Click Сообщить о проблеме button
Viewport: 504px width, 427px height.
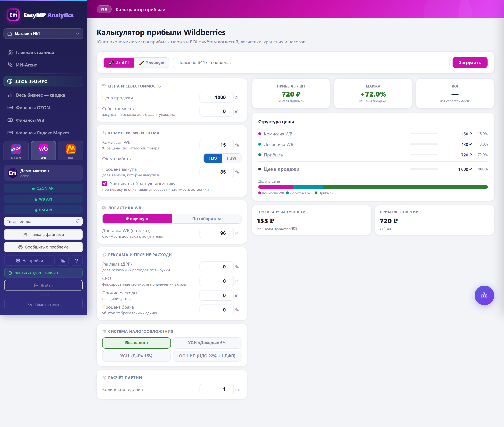tap(43, 247)
